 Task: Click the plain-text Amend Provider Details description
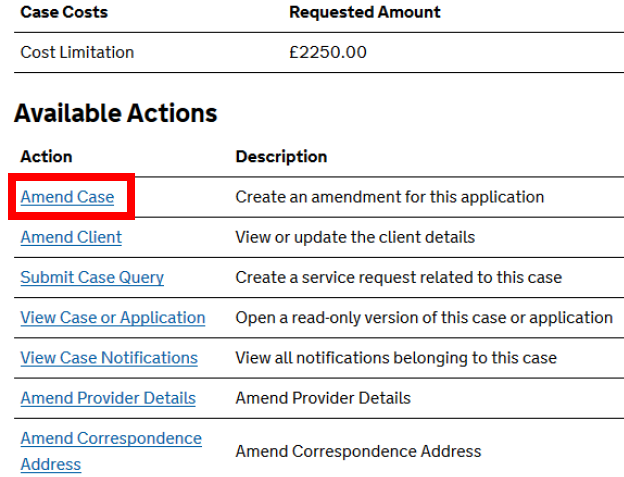point(323,398)
